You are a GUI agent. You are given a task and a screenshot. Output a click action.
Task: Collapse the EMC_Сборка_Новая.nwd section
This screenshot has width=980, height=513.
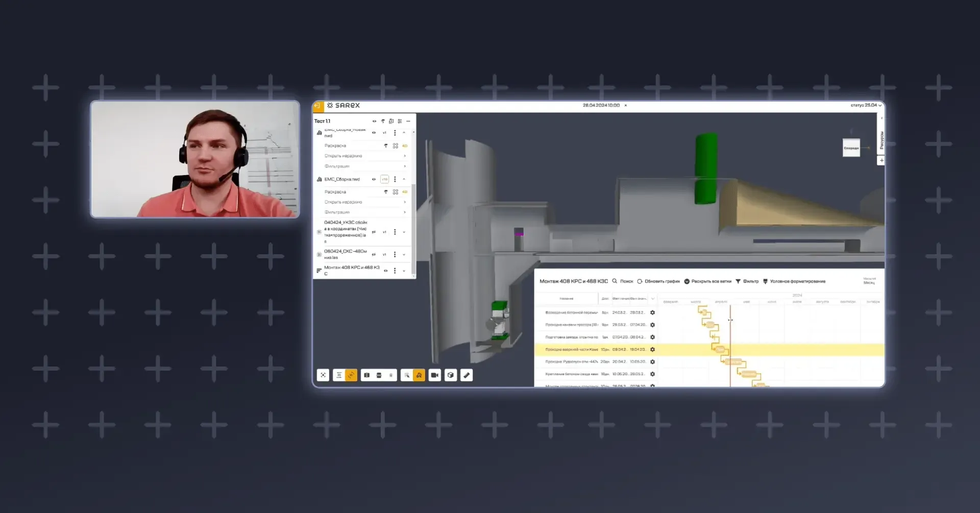pos(404,133)
